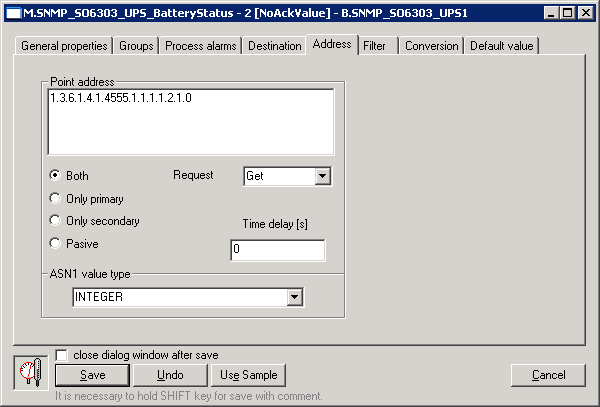The height and width of the screenshot is (407, 600).
Task: Click the Time delay input field
Action: (277, 250)
